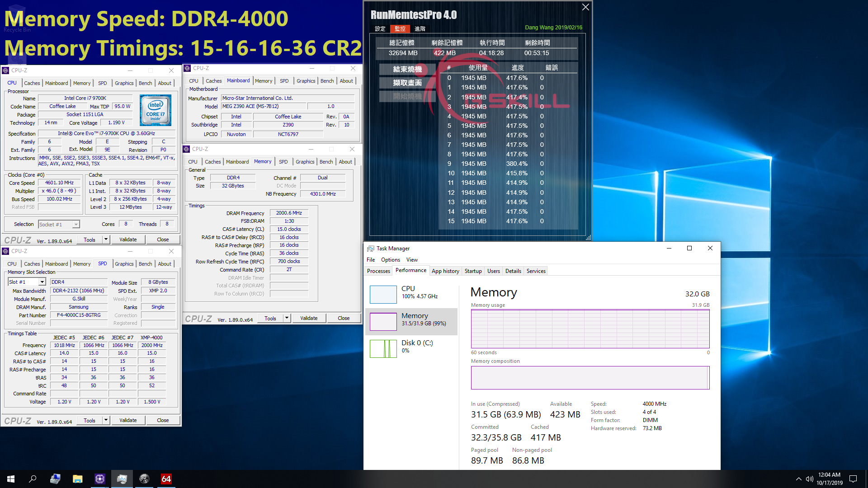Open the G.Skill memtest app on the taskbar
Screen dimensions: 868x488
tap(144, 479)
